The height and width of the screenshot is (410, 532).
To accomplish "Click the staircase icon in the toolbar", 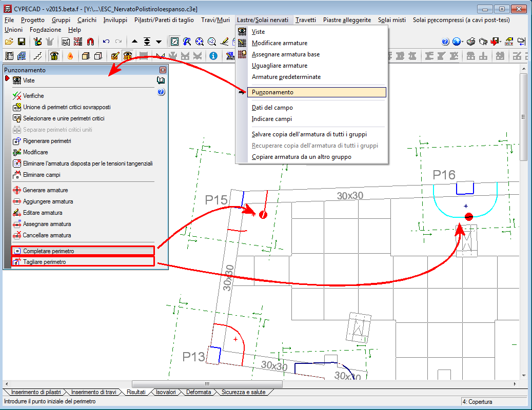I will click(x=37, y=56).
